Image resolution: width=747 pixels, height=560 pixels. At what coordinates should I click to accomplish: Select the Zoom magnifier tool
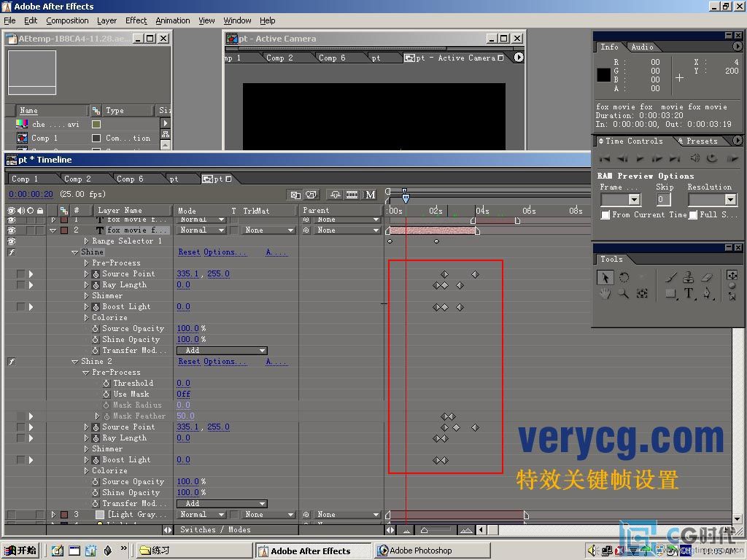pyautogui.click(x=624, y=293)
